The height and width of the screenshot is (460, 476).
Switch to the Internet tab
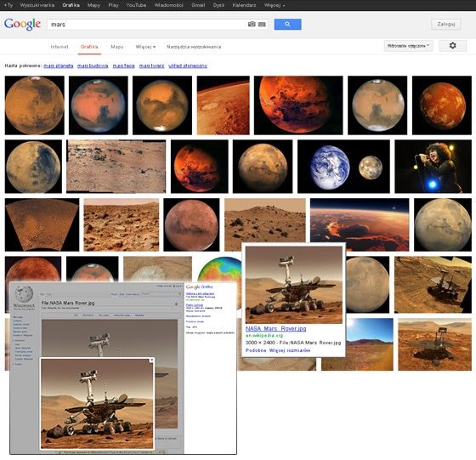pyautogui.click(x=59, y=47)
